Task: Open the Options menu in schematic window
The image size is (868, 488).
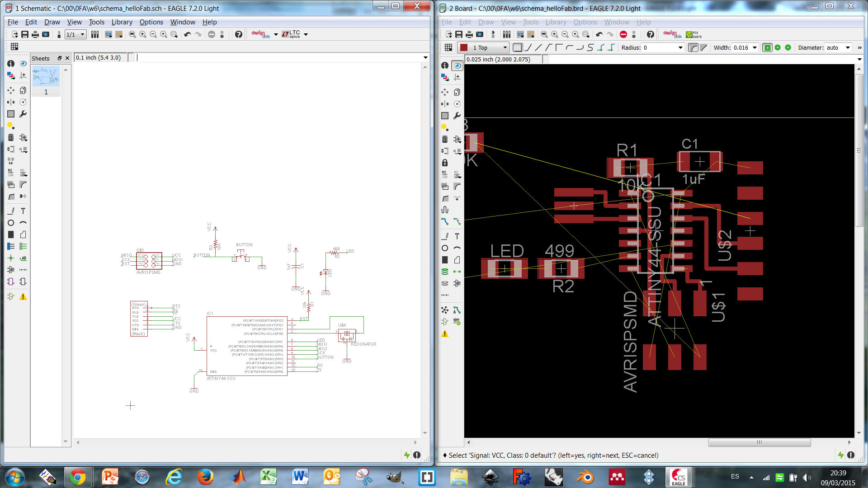Action: (151, 22)
